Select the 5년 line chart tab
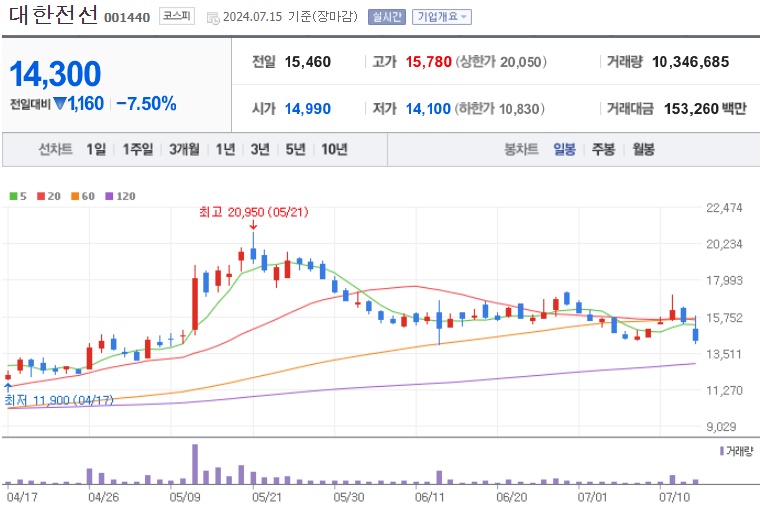Screen dimensions: 760x510 (x=295, y=149)
